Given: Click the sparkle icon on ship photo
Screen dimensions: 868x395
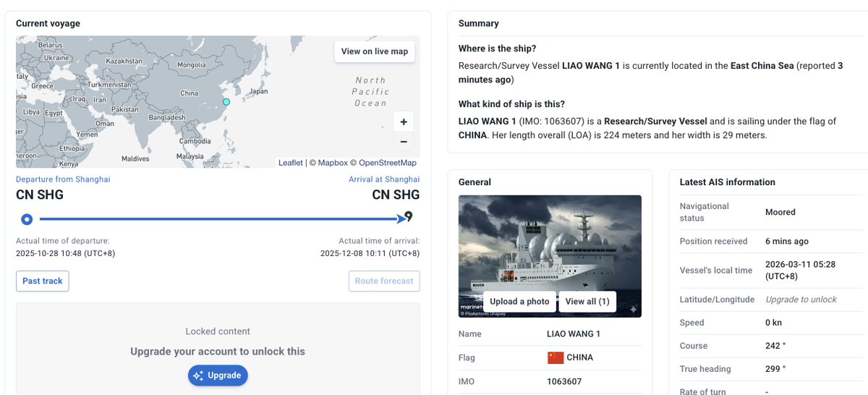Looking at the screenshot, I should tap(633, 309).
